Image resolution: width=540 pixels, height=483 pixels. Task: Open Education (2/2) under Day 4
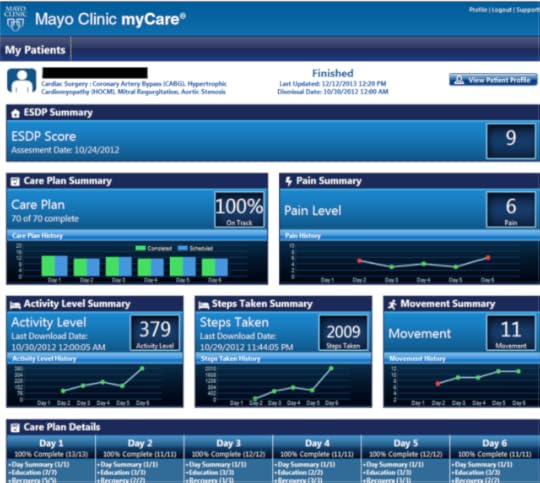(x=299, y=472)
